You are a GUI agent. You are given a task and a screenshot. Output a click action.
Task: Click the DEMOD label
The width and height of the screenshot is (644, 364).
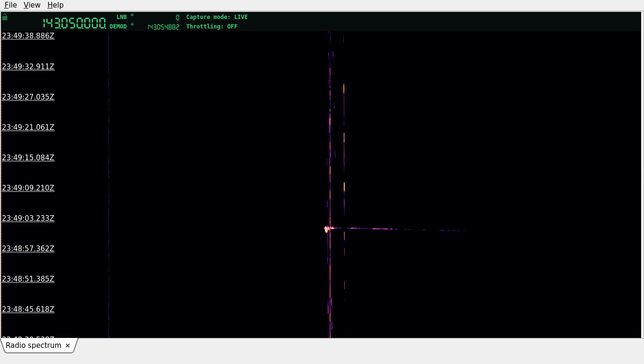(x=118, y=27)
